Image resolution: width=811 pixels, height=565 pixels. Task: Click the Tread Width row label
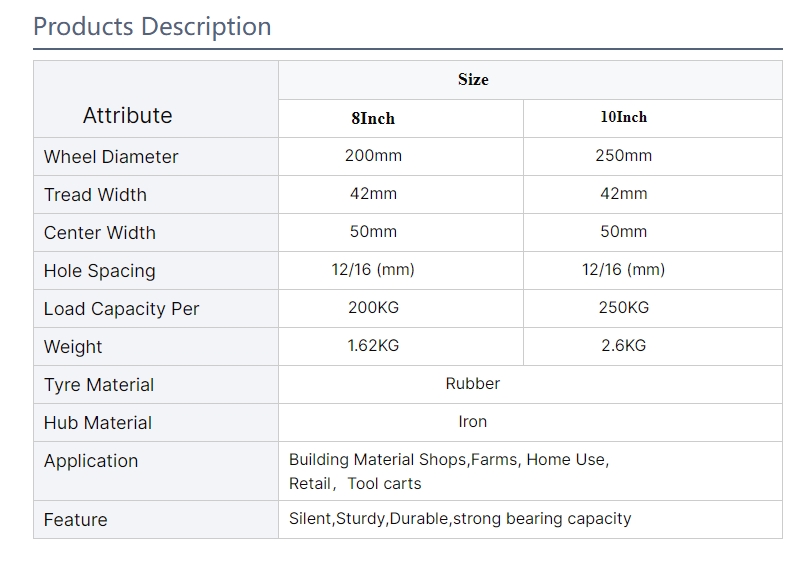[95, 195]
